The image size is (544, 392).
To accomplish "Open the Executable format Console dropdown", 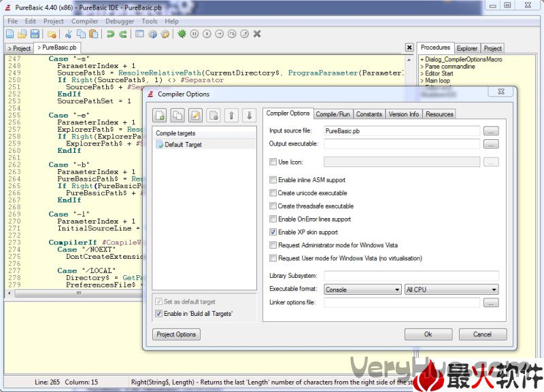I will point(362,289).
